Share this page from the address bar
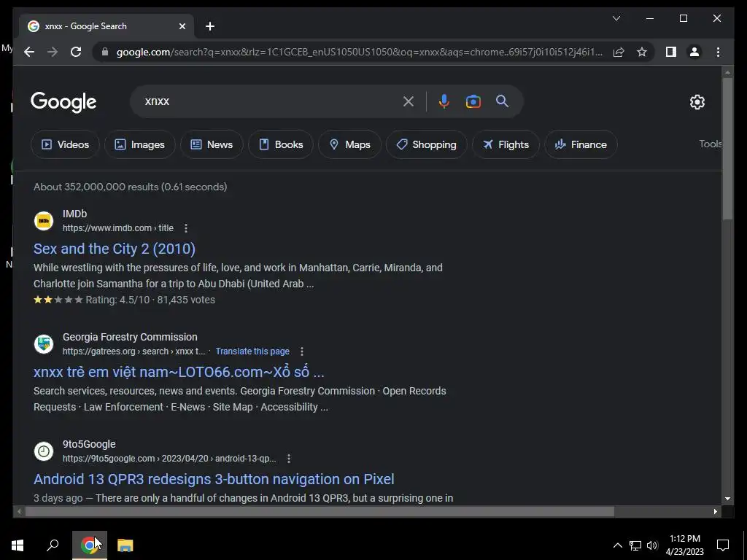The height and width of the screenshot is (560, 747). pyautogui.click(x=619, y=52)
